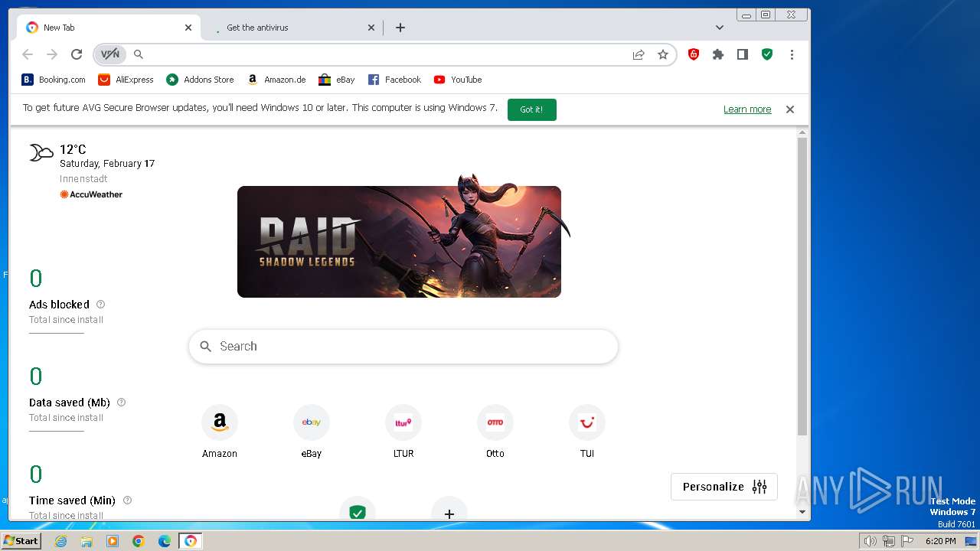Bookmark this tab with the star icon
980x551 pixels.
(663, 54)
